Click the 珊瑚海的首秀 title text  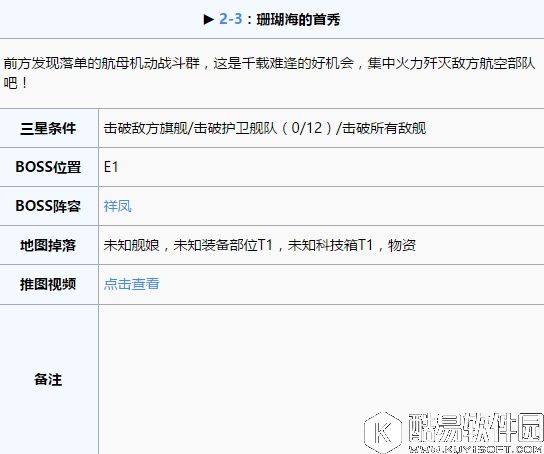click(298, 19)
